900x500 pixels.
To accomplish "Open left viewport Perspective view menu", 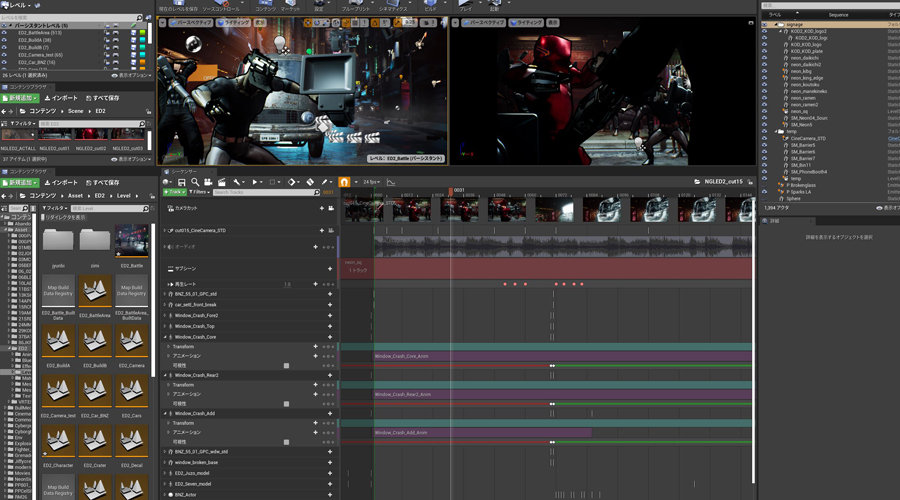I will tap(191, 23).
